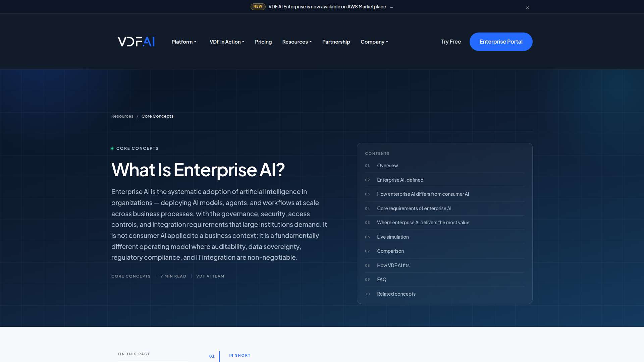Dismiss the announcement banner with the X
The height and width of the screenshot is (362, 644).
(527, 8)
